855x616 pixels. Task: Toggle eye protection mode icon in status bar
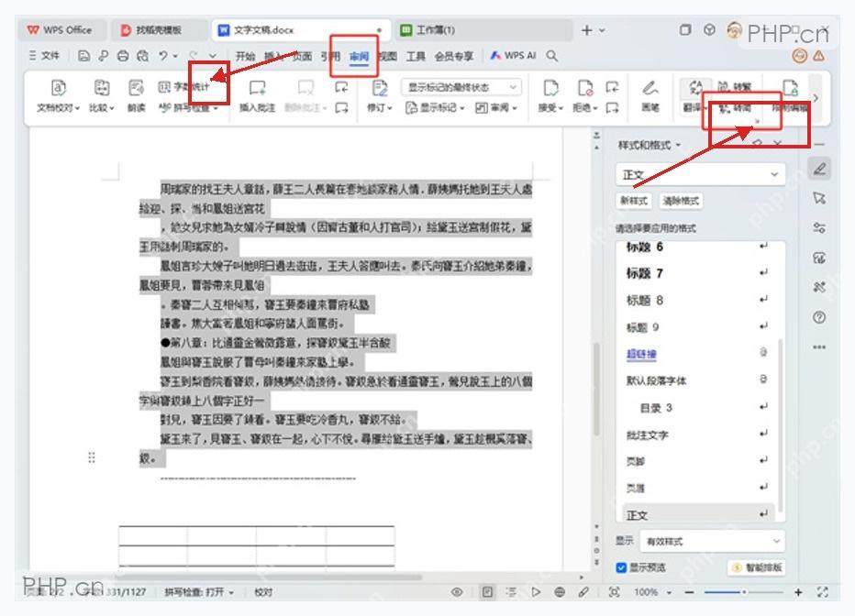457,592
